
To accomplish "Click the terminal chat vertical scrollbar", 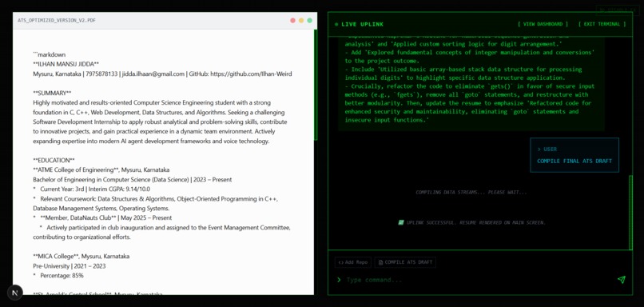I will [x=631, y=212].
